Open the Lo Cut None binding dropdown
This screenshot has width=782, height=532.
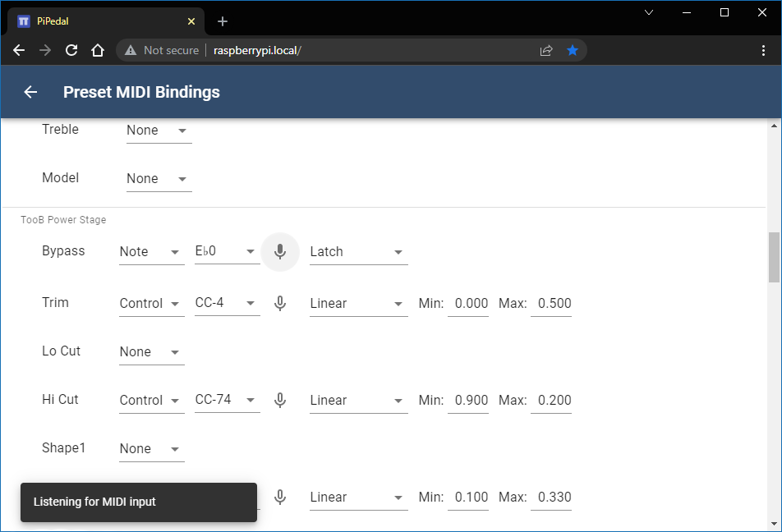(152, 352)
